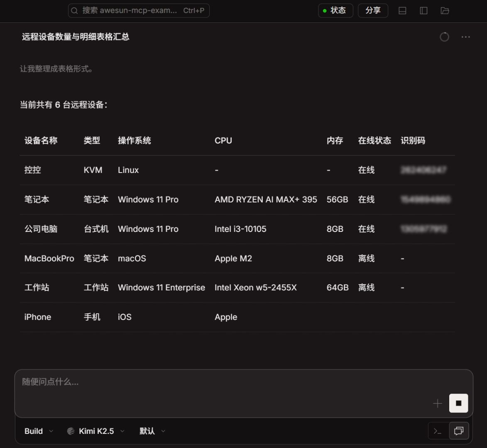Select the 控控 device name cell
Image resolution: width=487 pixels, height=448 pixels.
pyautogui.click(x=33, y=170)
